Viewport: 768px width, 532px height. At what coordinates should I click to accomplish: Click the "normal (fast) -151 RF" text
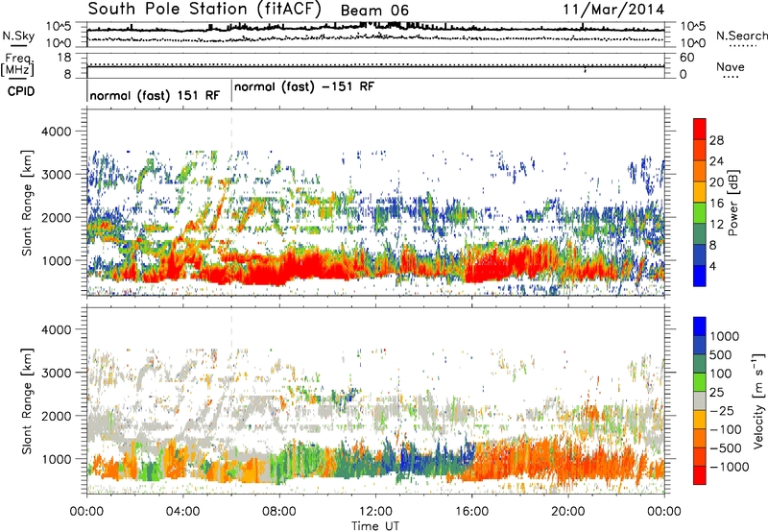[x=304, y=86]
